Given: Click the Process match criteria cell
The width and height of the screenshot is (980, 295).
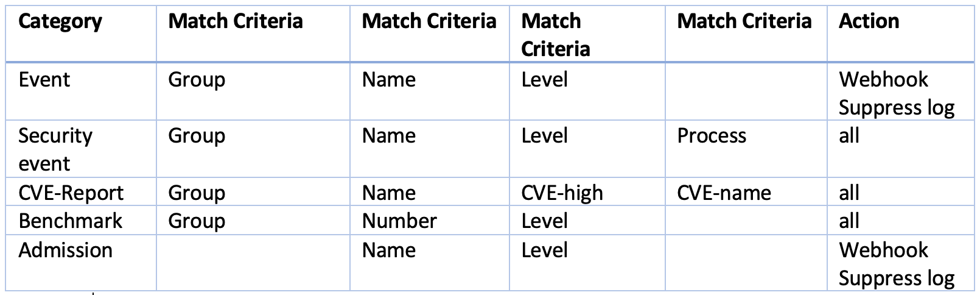Looking at the screenshot, I should click(x=711, y=135).
